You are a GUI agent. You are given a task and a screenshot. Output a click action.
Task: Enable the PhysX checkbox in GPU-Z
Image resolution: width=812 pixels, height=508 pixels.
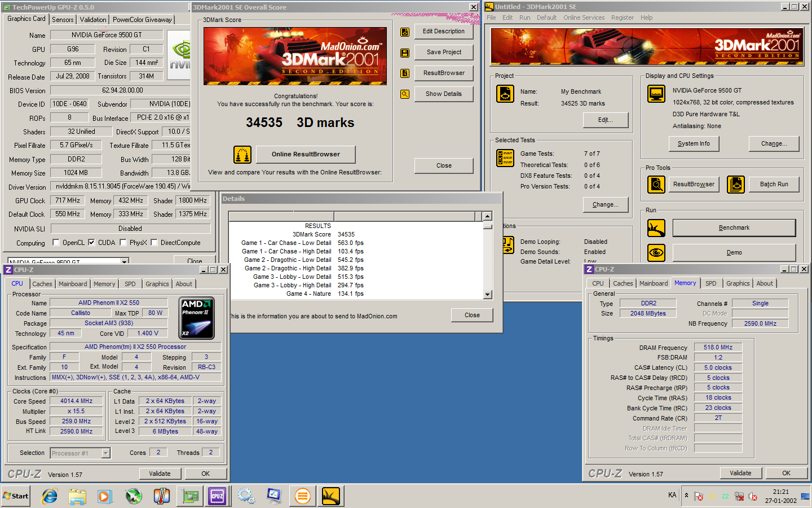123,243
